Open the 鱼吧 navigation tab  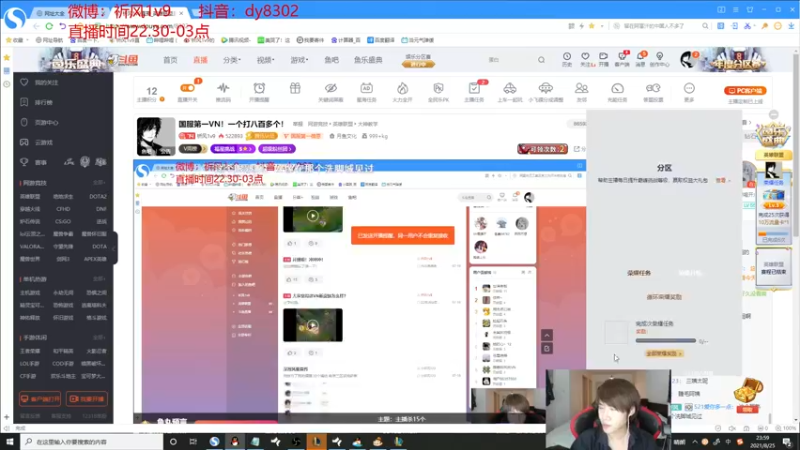click(331, 60)
